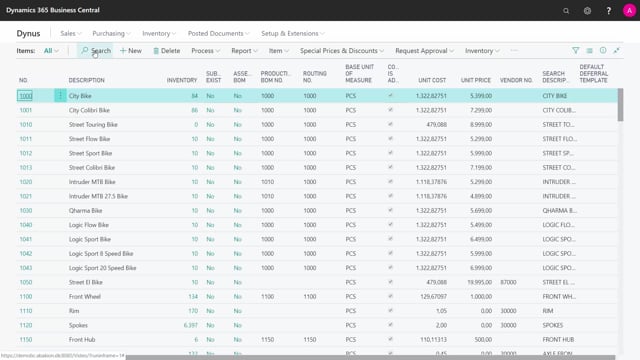640x360 pixels.
Task: Click the Base Unit of Measure header
Action: (x=359, y=73)
